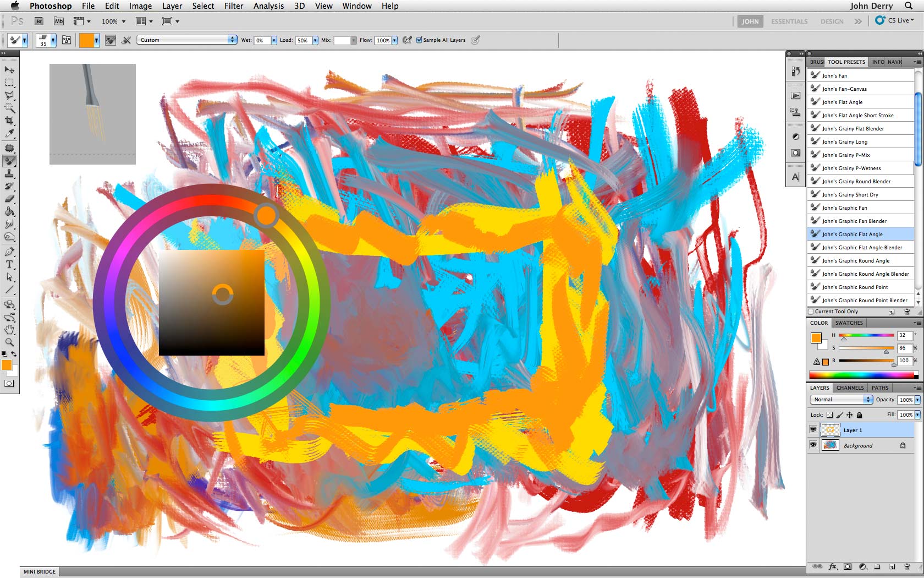
Task: Open the layer style fx menu
Action: tap(833, 566)
